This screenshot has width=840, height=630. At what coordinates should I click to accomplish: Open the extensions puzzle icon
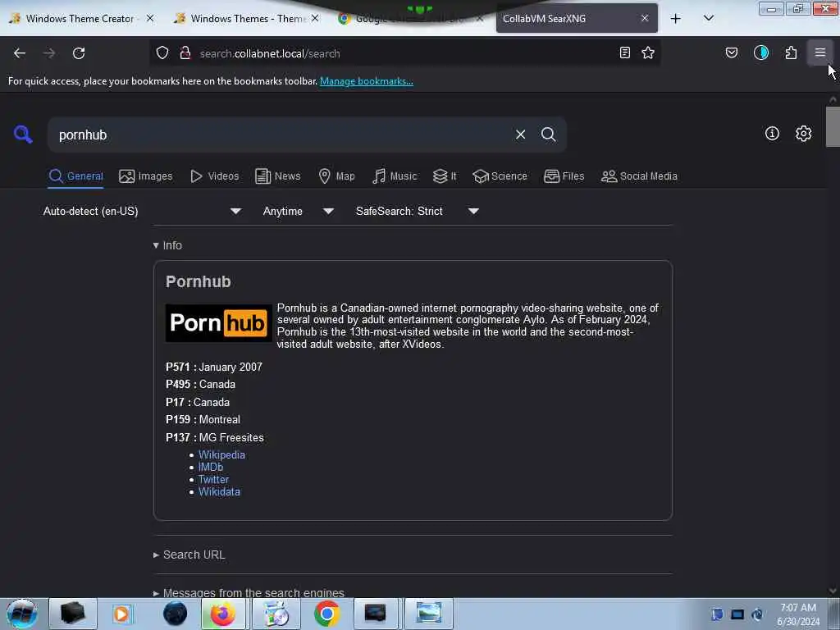coord(791,52)
